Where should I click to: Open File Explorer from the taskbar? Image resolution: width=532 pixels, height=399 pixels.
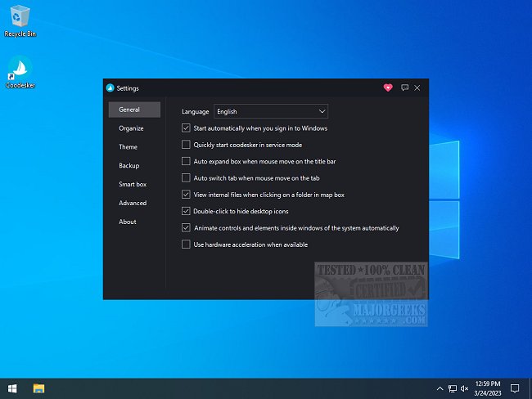(38, 388)
